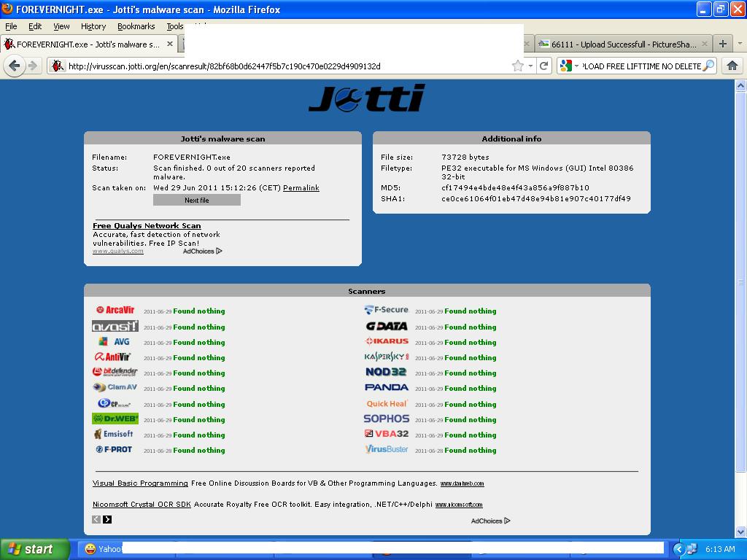
Task: Click the VirusBuster scanner logo
Action: tap(387, 449)
